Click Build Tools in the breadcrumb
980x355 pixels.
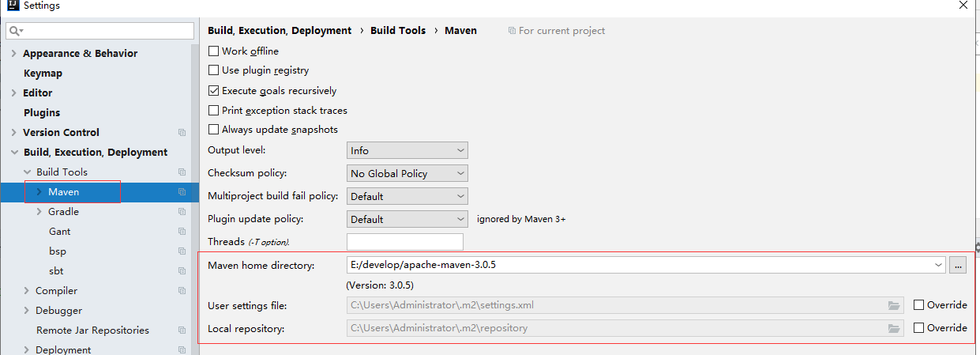tap(398, 31)
